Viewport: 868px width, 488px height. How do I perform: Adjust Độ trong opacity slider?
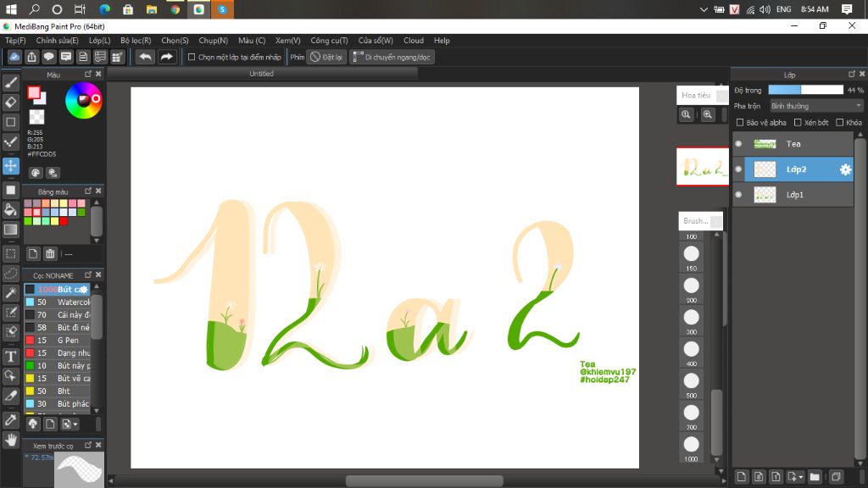pos(805,90)
